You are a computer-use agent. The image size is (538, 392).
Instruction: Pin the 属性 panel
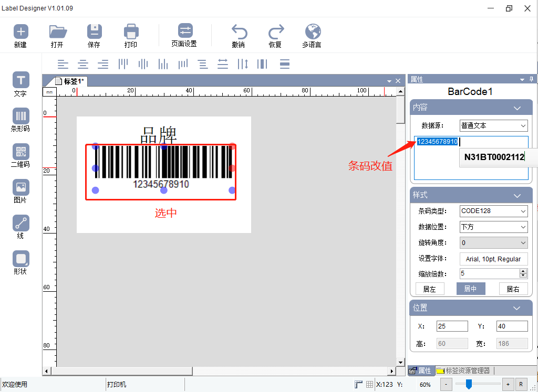click(531, 79)
